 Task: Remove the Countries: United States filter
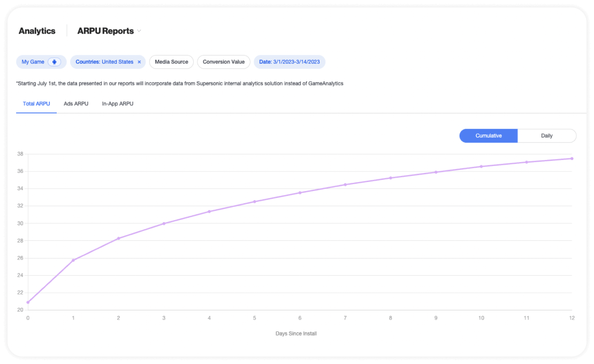pos(139,62)
